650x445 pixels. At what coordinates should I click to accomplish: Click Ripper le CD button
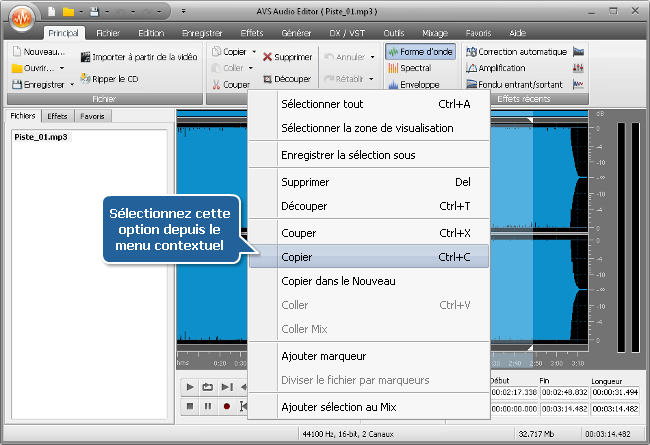109,79
